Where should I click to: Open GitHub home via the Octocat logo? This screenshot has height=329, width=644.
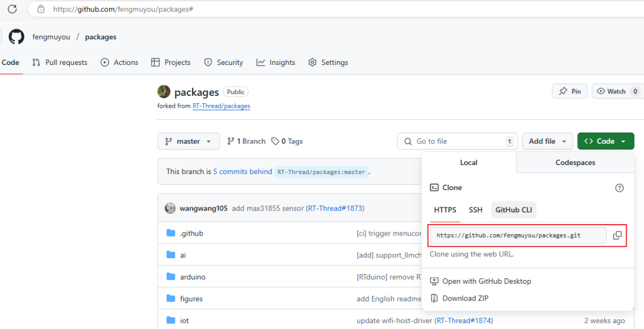pos(17,37)
